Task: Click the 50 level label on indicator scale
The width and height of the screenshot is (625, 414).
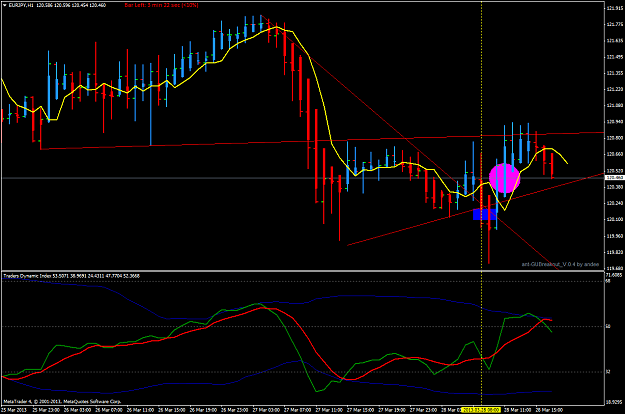Action: tap(608, 326)
